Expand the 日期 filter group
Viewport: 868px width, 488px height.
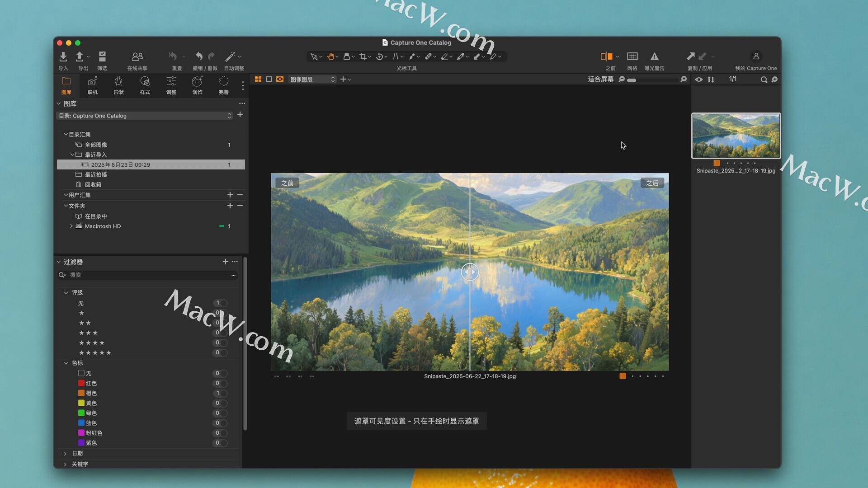tap(65, 453)
